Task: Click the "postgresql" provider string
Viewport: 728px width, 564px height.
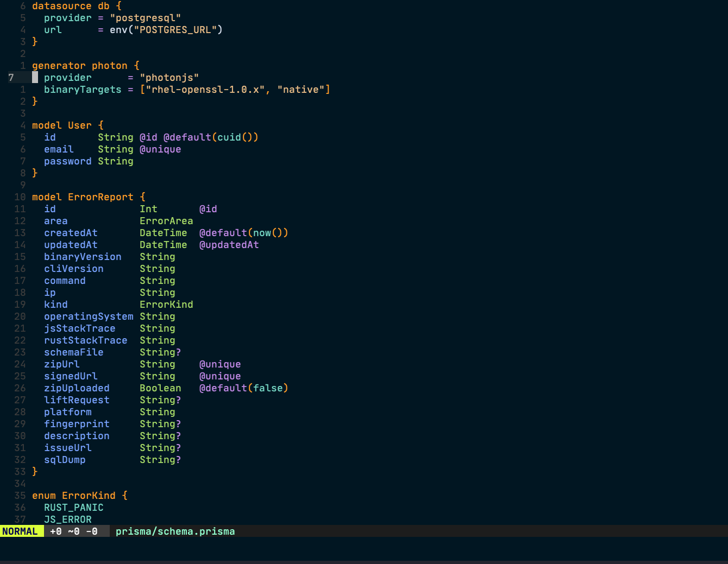Action: point(146,18)
